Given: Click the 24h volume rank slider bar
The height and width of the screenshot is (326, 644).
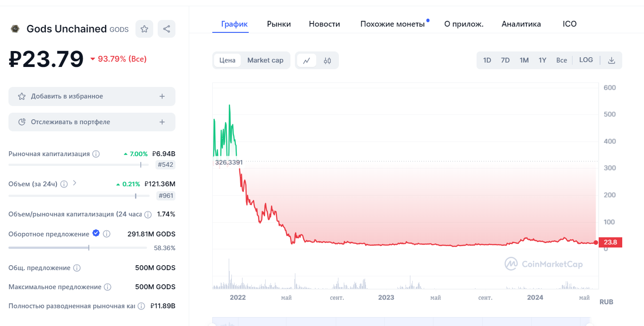Looking at the screenshot, I should coord(79,196).
